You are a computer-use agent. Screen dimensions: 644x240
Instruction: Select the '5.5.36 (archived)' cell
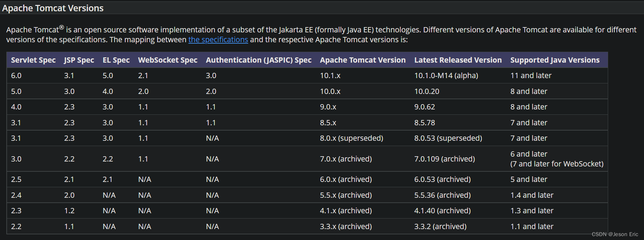(x=442, y=195)
